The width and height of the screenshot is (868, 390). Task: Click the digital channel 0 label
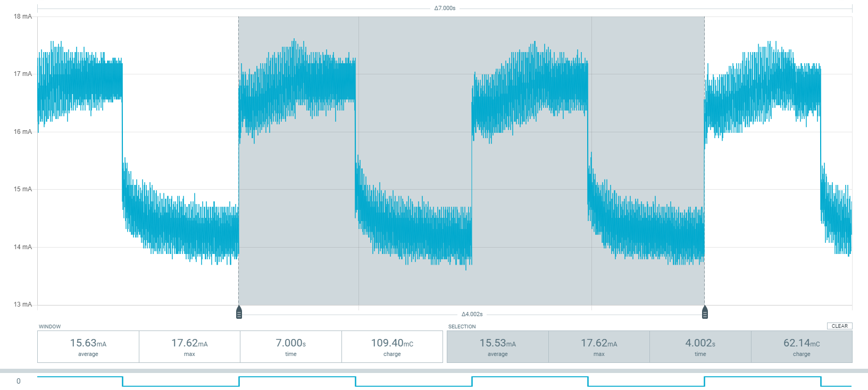click(19, 381)
